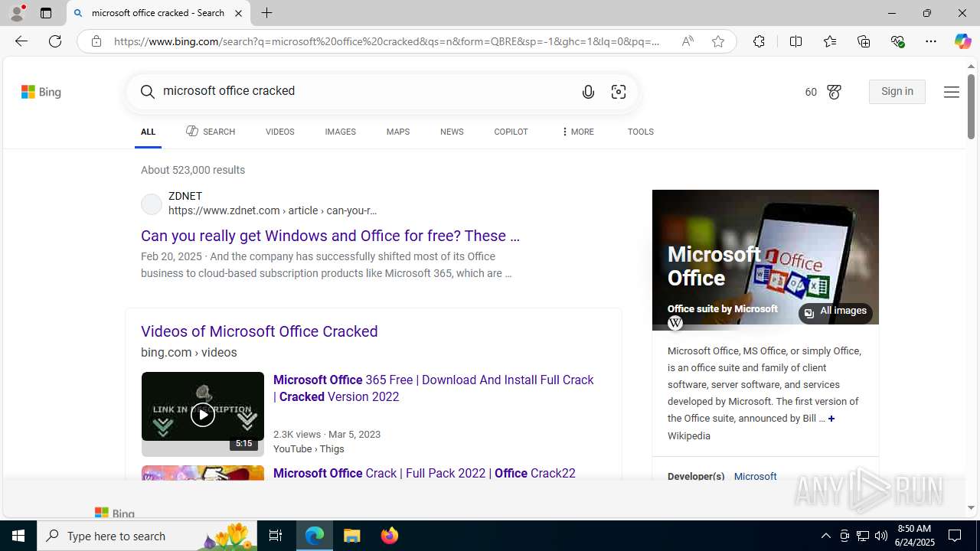Play the 5:15 video thumbnail
This screenshot has width=980, height=551.
(x=202, y=414)
